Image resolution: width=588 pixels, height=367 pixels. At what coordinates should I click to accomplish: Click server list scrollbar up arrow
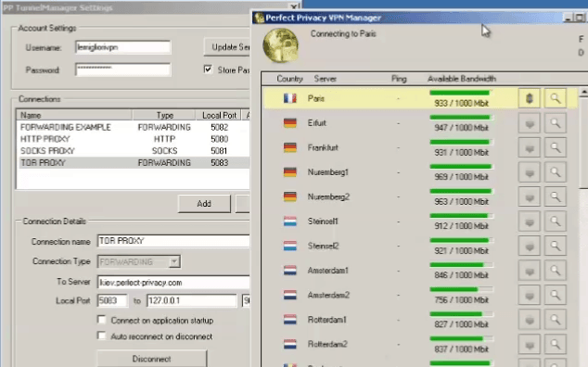(583, 92)
